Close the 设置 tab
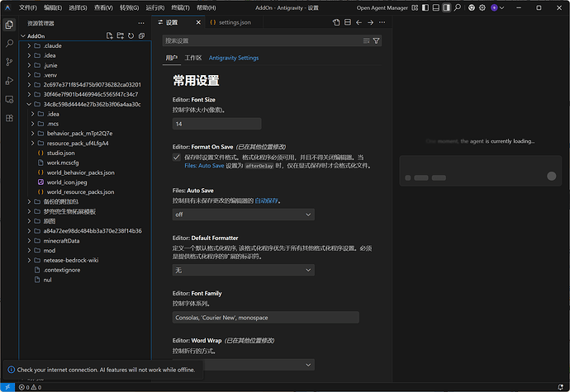Screen dimensions: 570x392 198,22
